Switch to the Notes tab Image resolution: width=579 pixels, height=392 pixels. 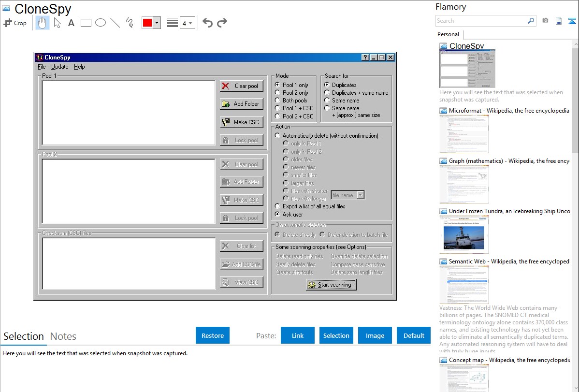point(63,336)
